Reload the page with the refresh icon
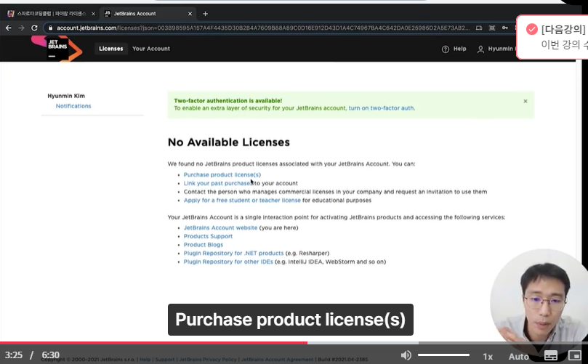 pyautogui.click(x=34, y=28)
